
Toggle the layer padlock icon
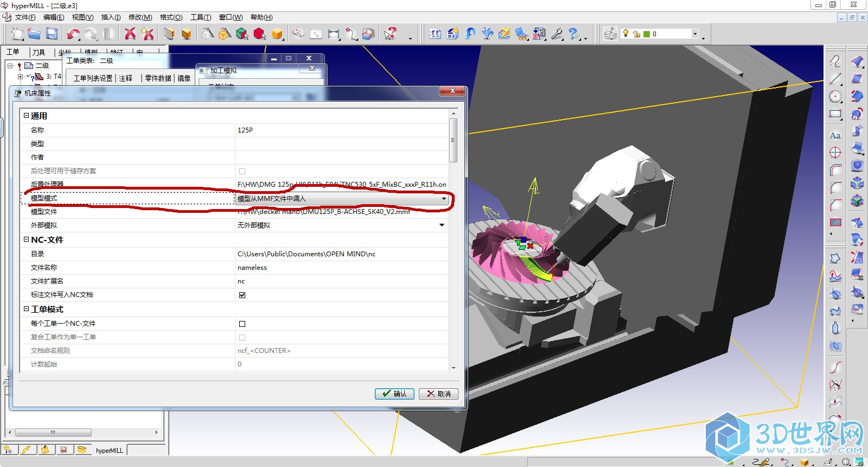pyautogui.click(x=636, y=34)
